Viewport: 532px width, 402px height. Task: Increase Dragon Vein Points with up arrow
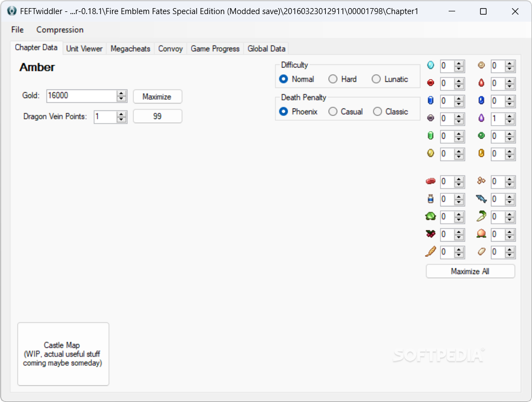tap(121, 114)
